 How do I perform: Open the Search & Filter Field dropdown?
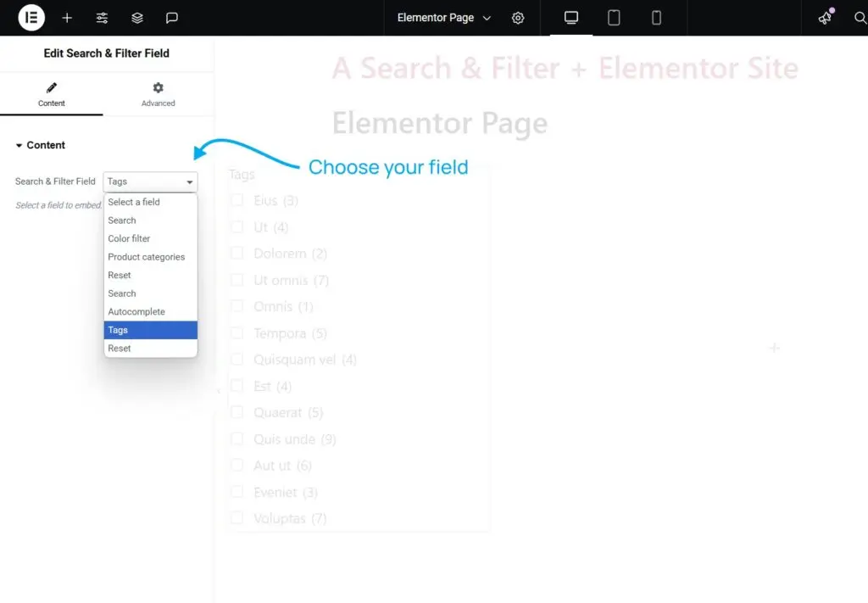coord(150,181)
